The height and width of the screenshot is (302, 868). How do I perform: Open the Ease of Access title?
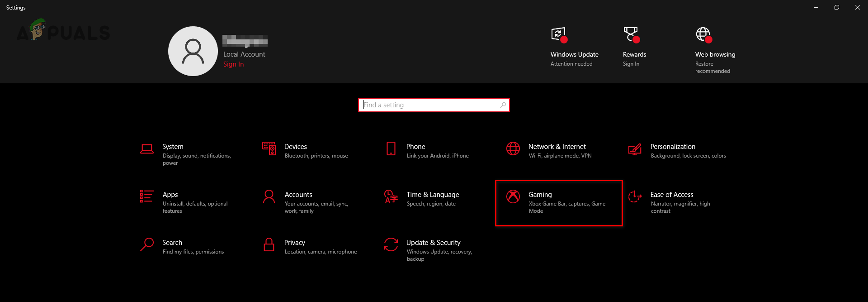coord(672,195)
